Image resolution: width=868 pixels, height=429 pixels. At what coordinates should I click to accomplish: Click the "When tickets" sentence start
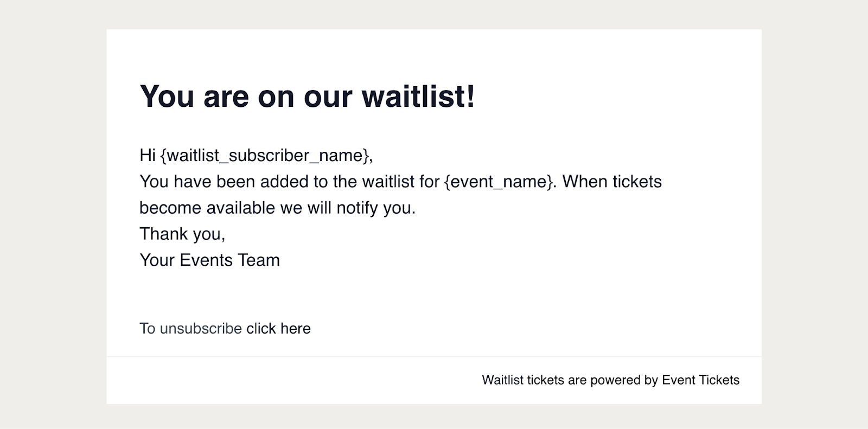pyautogui.click(x=612, y=182)
